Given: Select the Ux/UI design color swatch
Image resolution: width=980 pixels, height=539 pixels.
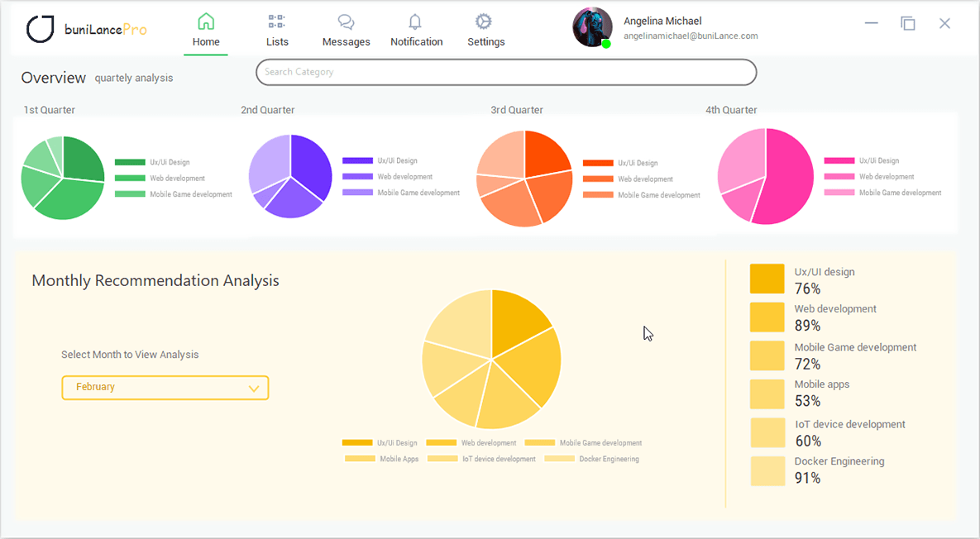Looking at the screenshot, I should click(766, 279).
